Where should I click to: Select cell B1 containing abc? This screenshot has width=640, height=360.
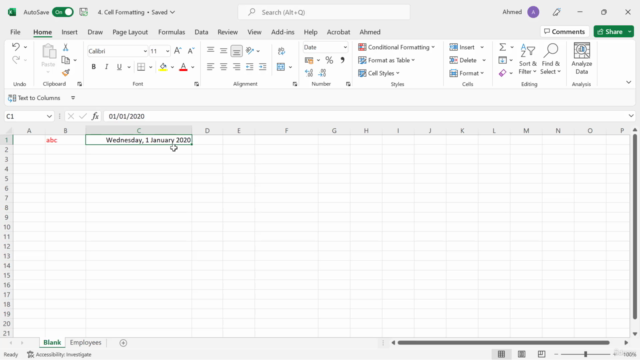[65, 140]
